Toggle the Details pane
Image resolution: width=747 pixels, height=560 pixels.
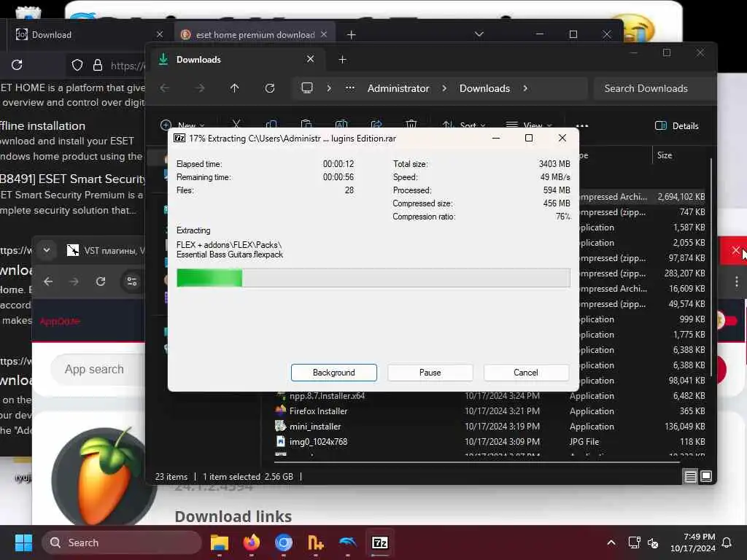click(676, 125)
